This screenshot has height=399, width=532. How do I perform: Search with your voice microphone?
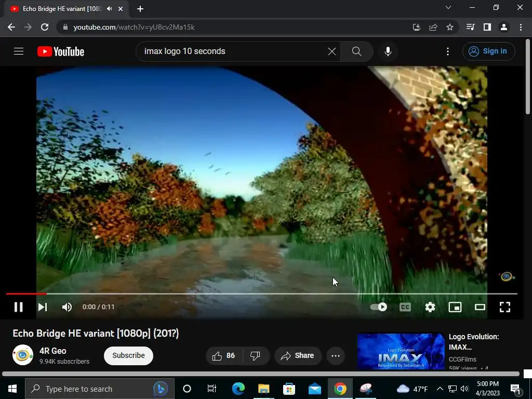coord(388,51)
